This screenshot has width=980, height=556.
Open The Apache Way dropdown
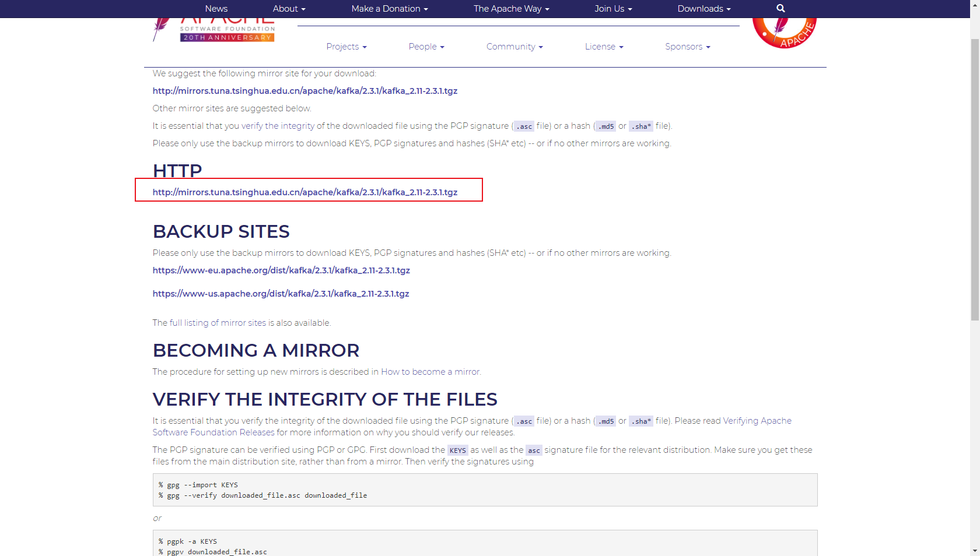(512, 9)
